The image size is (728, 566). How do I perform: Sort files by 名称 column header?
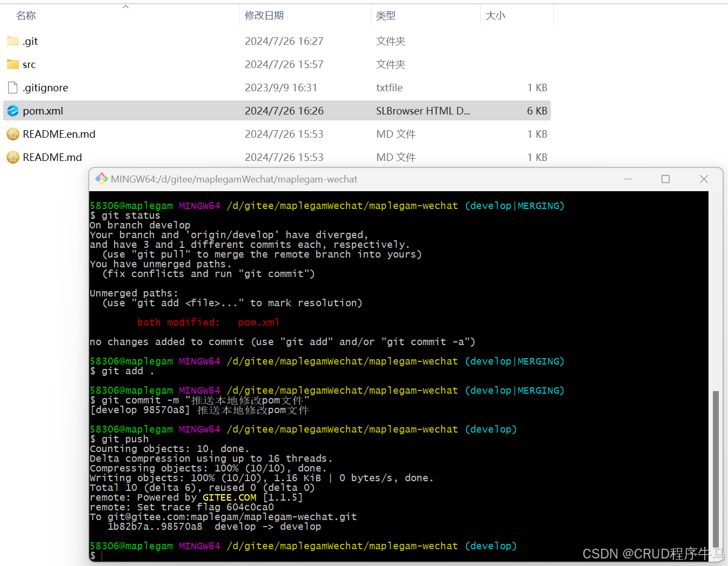26,16
